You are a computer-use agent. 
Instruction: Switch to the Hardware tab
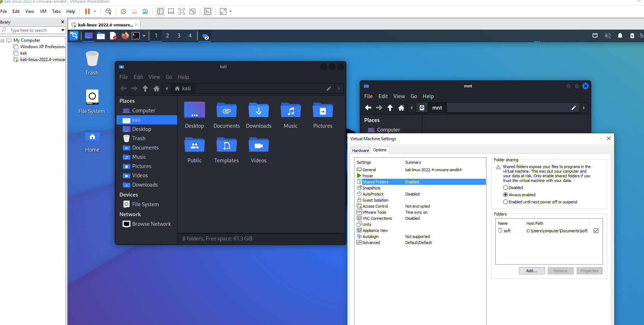click(360, 151)
